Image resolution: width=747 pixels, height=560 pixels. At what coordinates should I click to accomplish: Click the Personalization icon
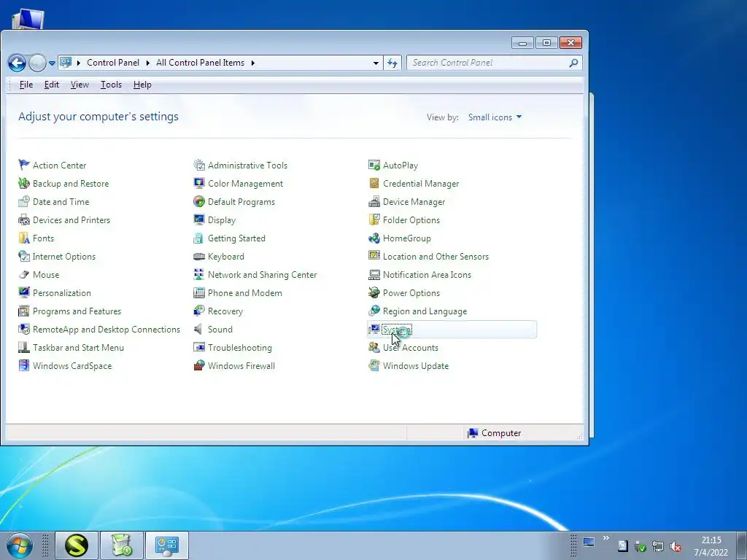point(24,292)
